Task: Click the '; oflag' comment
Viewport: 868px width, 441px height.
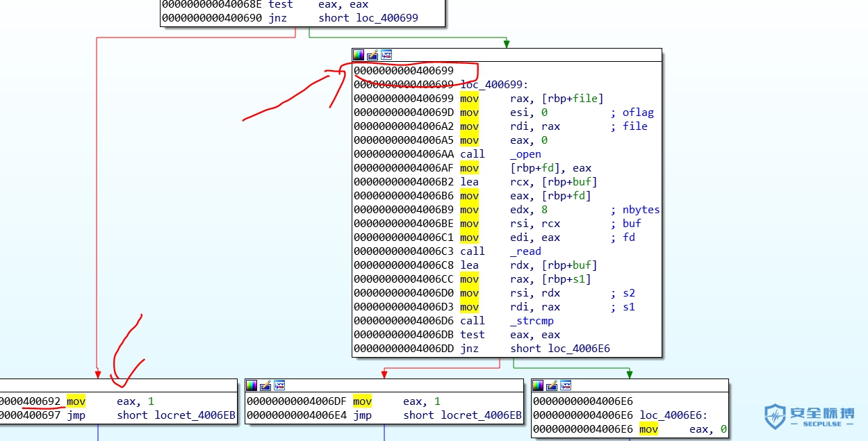Action: click(632, 113)
